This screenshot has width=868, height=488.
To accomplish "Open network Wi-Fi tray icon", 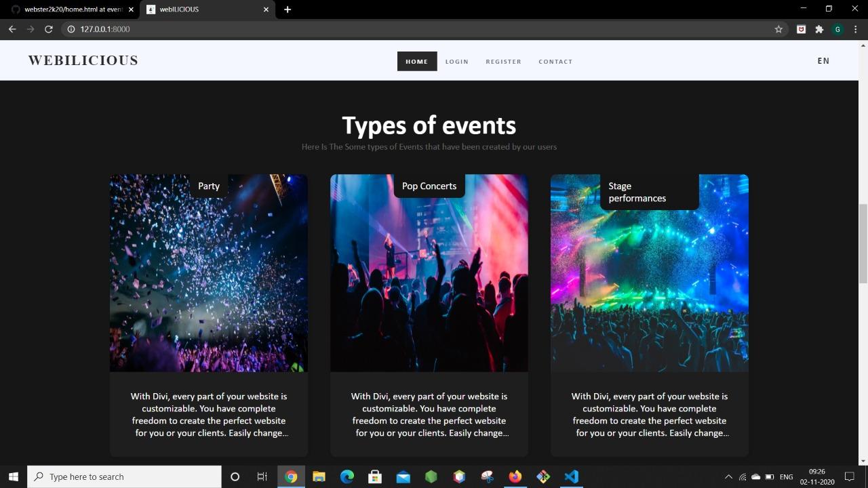I will coord(743,477).
